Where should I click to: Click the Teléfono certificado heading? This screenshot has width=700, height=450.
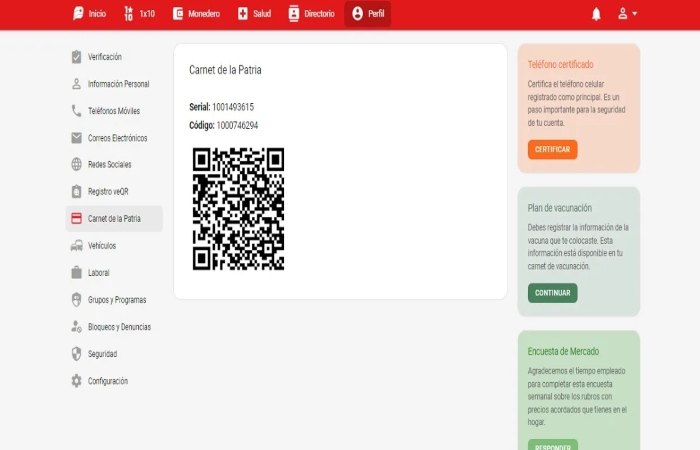click(x=560, y=65)
